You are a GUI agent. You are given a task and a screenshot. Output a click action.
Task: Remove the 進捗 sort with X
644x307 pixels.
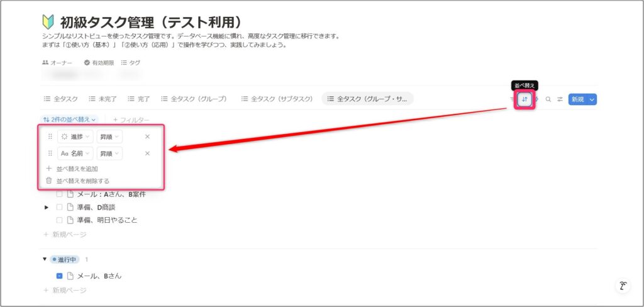tap(147, 137)
